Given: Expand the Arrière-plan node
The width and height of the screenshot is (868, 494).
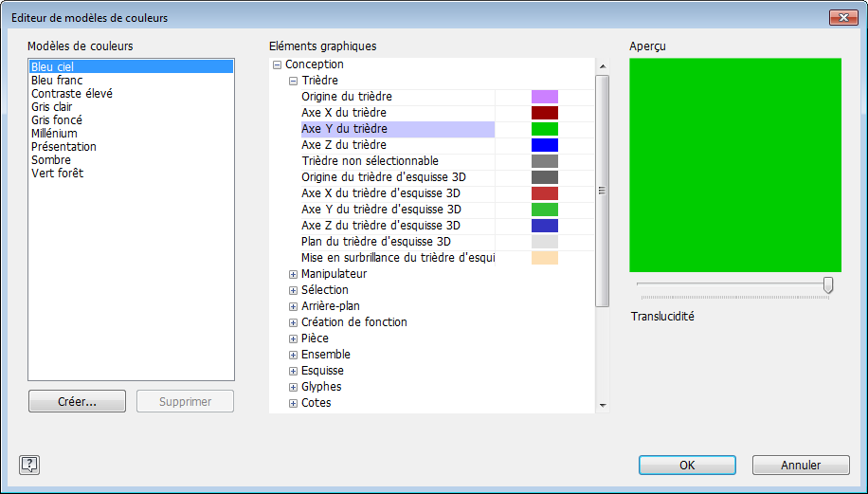Looking at the screenshot, I should pos(294,306).
